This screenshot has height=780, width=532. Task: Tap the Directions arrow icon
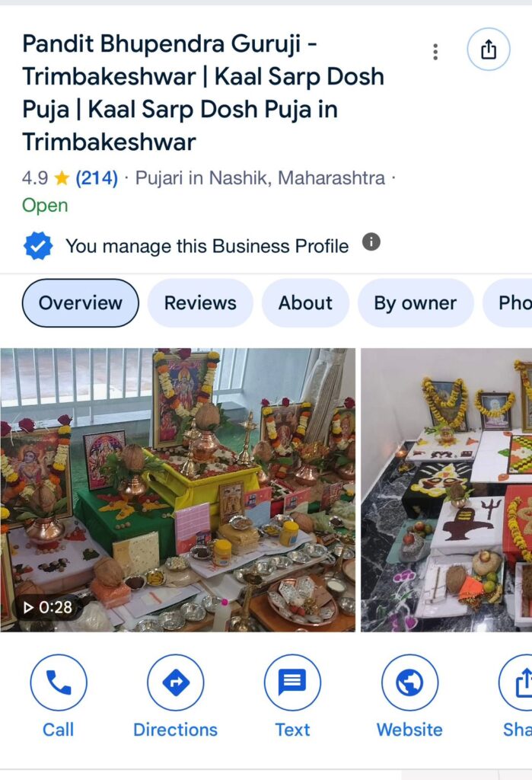point(176,682)
